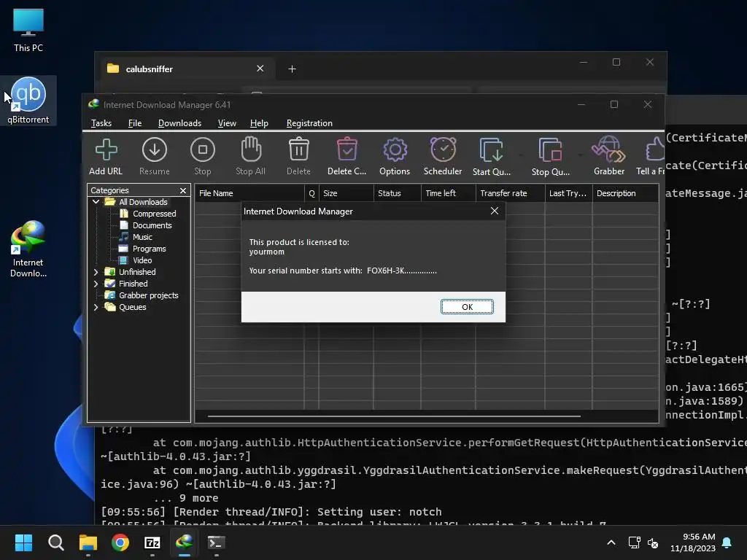Collapse the All Downloads tree node
747x560 pixels.
click(x=96, y=202)
